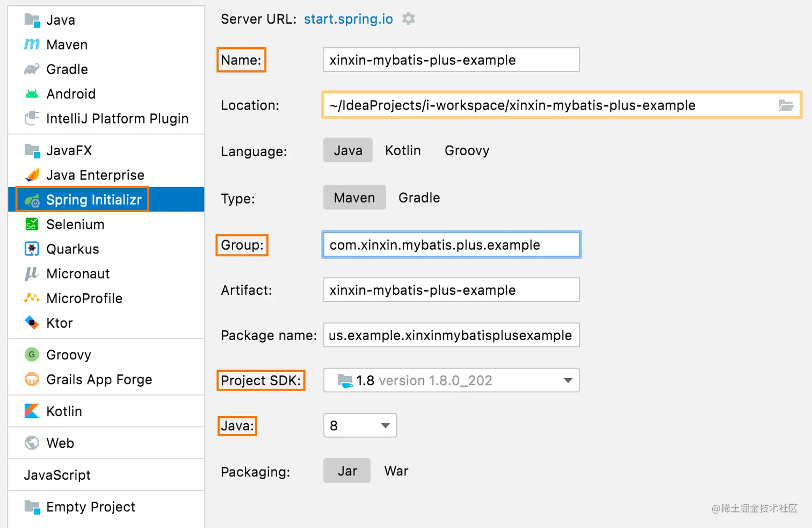
Task: Choose the Ktor icon in project types
Action: pyautogui.click(x=32, y=323)
